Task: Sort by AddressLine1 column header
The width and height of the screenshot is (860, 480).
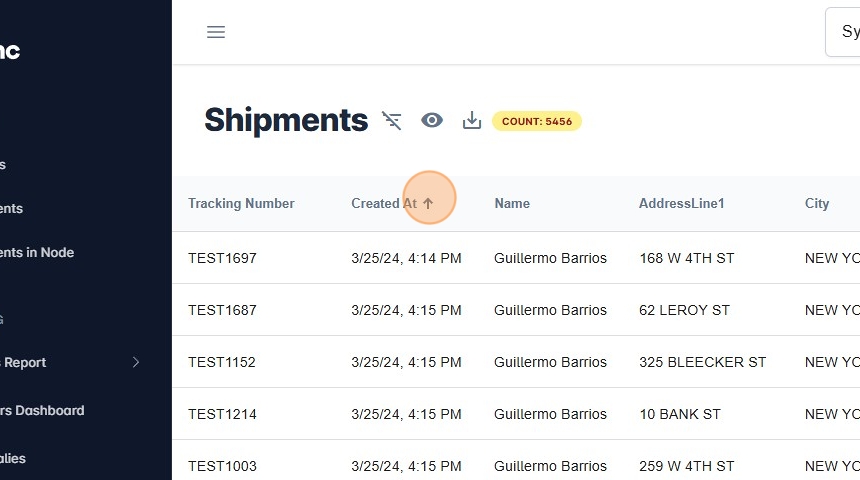Action: click(x=681, y=203)
